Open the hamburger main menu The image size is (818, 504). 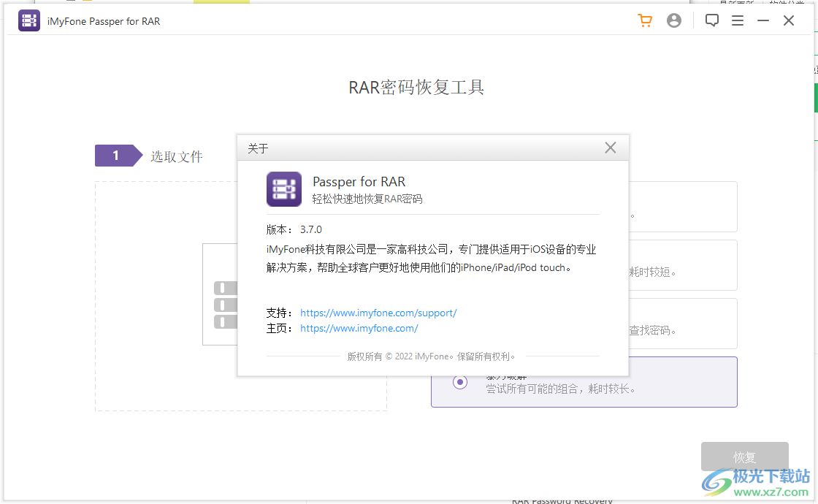click(738, 21)
